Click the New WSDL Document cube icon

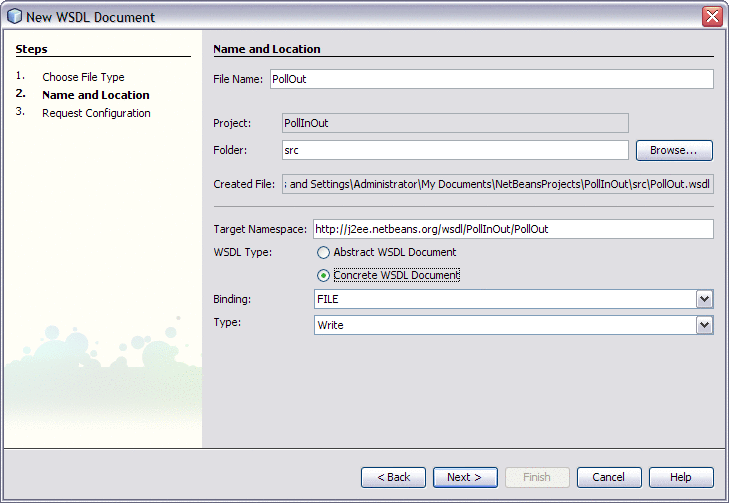(x=14, y=16)
